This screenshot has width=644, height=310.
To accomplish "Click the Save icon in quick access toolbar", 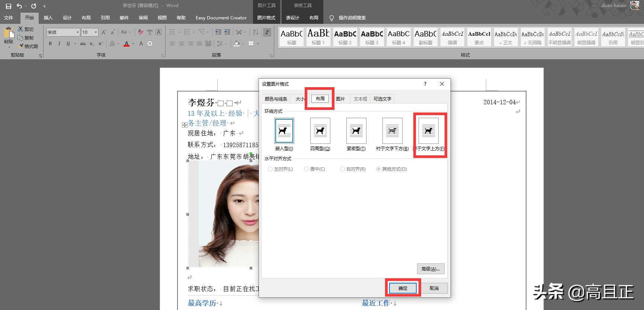I will coord(8,6).
